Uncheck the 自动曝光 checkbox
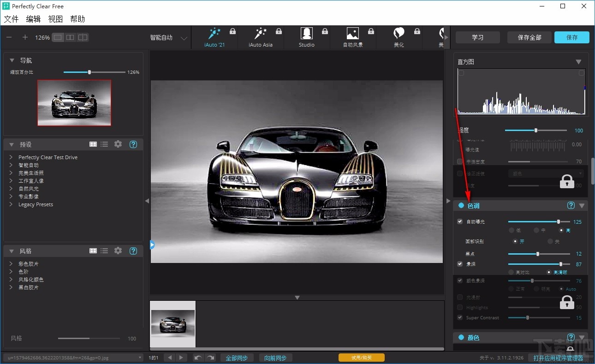This screenshot has width=595, height=364. (460, 221)
